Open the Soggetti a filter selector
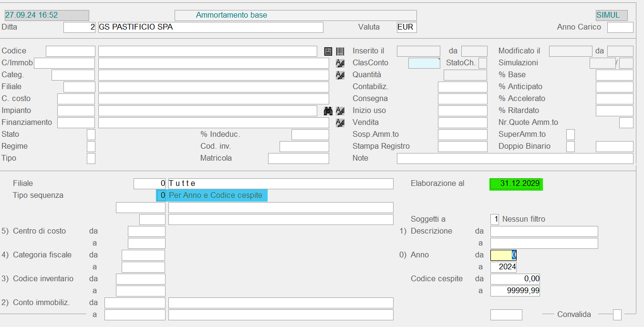644x327 pixels. click(495, 219)
